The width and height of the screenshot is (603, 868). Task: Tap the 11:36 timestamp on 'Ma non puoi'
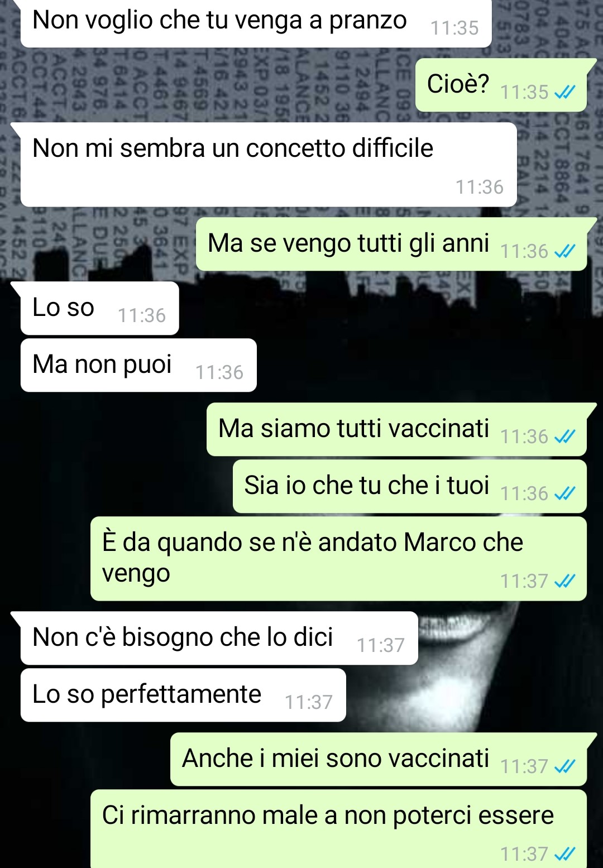(x=219, y=372)
